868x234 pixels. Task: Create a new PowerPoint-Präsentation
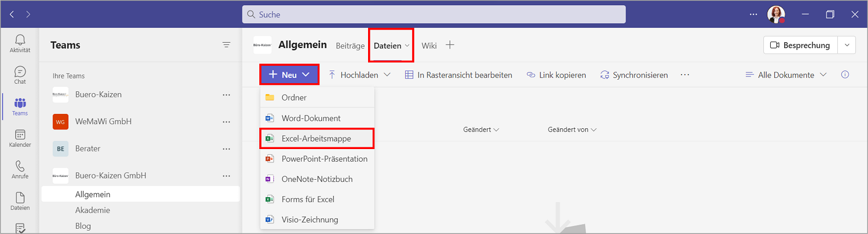[x=317, y=158]
